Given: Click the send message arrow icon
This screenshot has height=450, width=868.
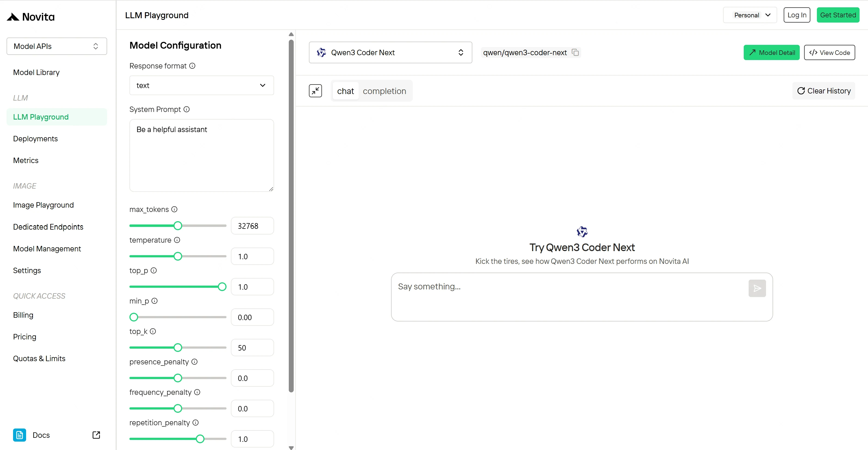Looking at the screenshot, I should (757, 288).
